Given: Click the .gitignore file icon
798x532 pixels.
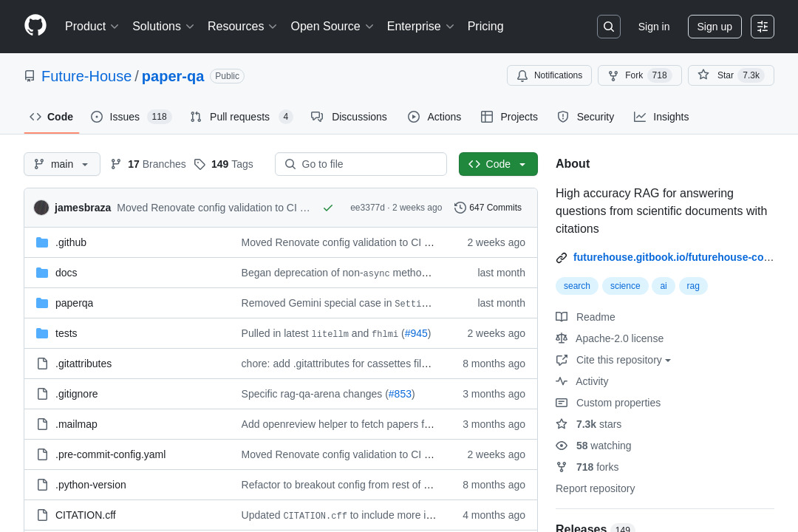Looking at the screenshot, I should [x=42, y=394].
